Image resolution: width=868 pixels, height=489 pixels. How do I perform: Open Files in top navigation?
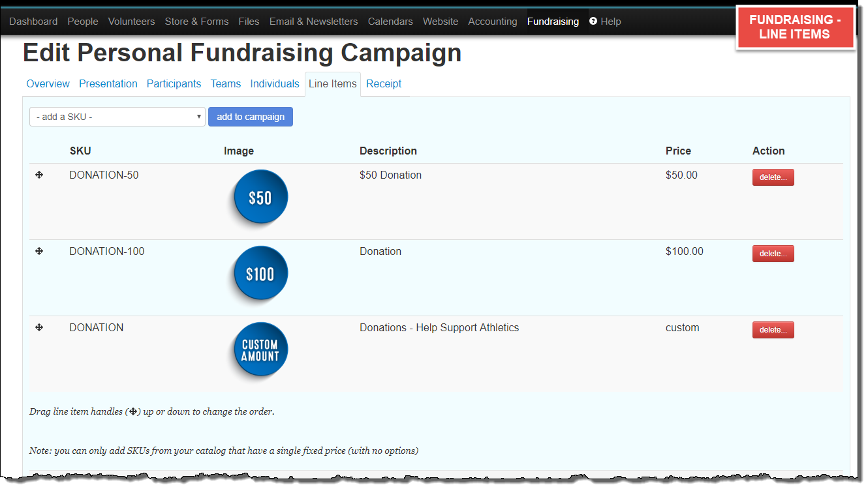(x=249, y=22)
